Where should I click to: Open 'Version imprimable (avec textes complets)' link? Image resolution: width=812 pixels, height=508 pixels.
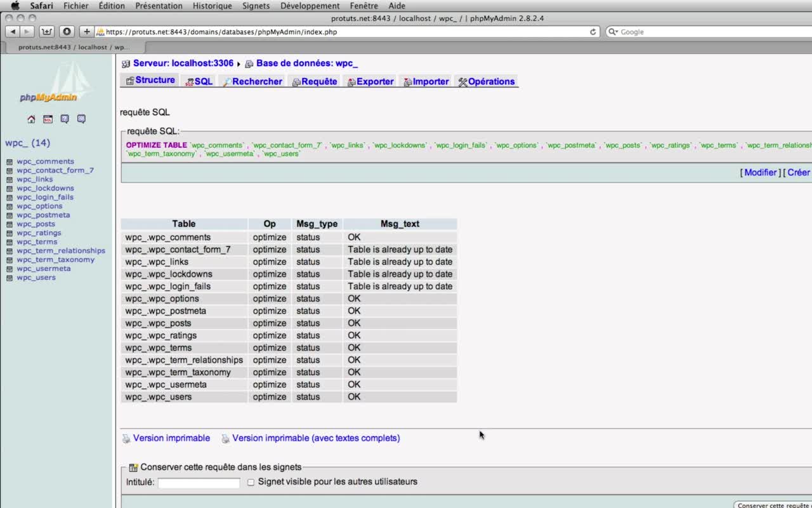(315, 438)
